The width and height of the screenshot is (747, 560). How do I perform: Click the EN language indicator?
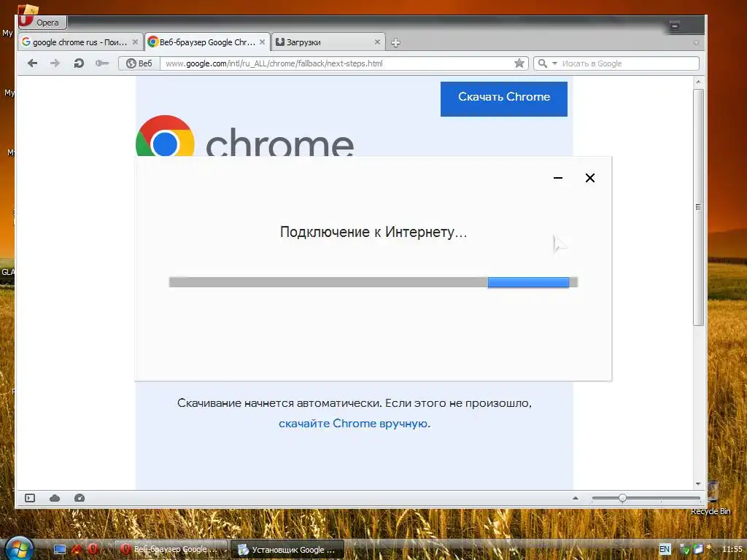tap(664, 549)
